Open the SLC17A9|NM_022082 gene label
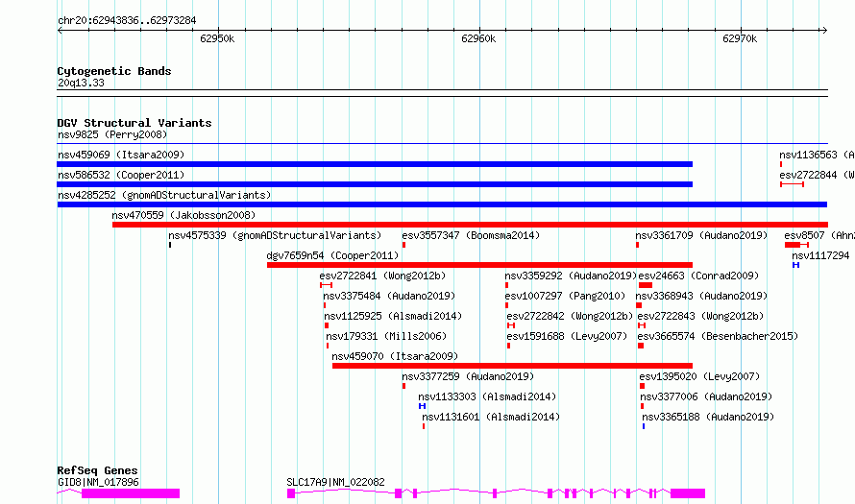 335,482
